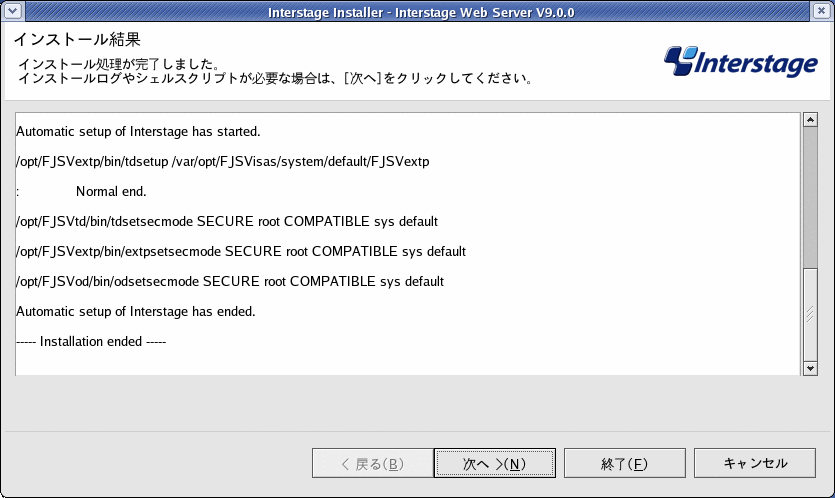Viewport: 835px width, 498px height.
Task: Click the 終了(F) finish button
Action: pyautogui.click(x=625, y=463)
